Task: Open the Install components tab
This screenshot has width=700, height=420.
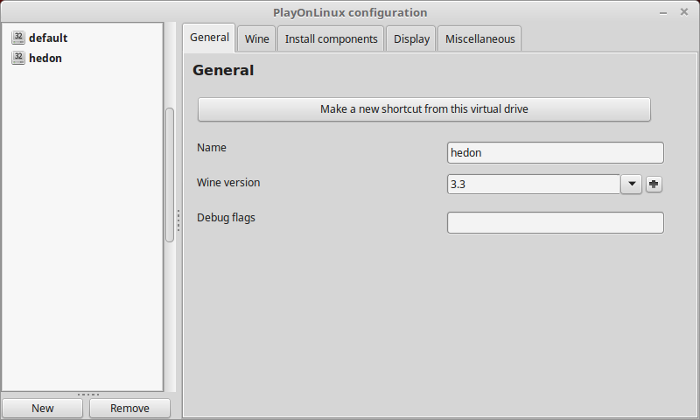Action: 331,39
